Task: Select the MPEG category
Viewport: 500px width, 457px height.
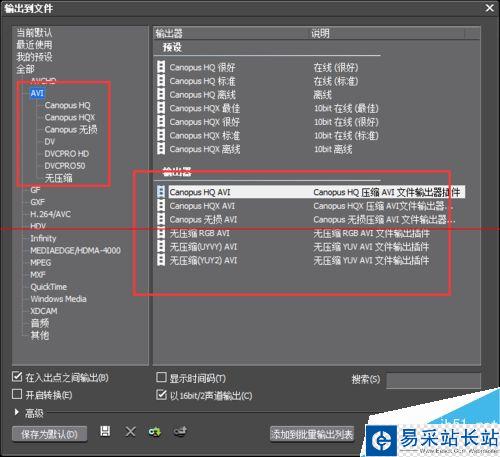Action: click(41, 263)
